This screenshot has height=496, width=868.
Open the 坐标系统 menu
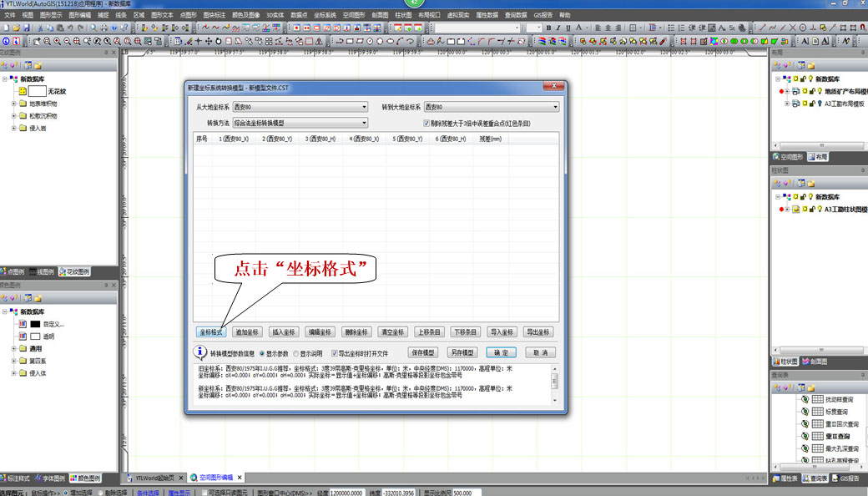(325, 15)
